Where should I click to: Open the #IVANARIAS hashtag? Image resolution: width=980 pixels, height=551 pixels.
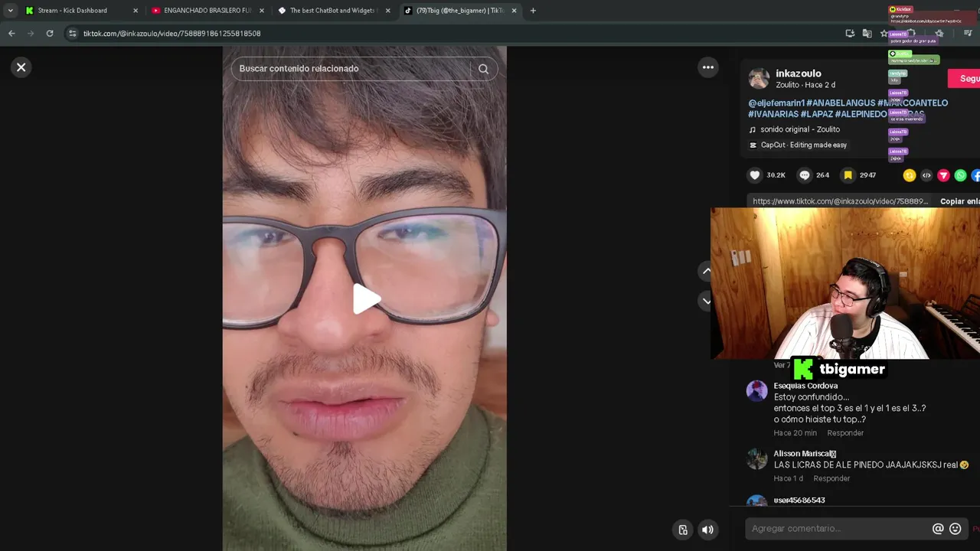coord(773,114)
